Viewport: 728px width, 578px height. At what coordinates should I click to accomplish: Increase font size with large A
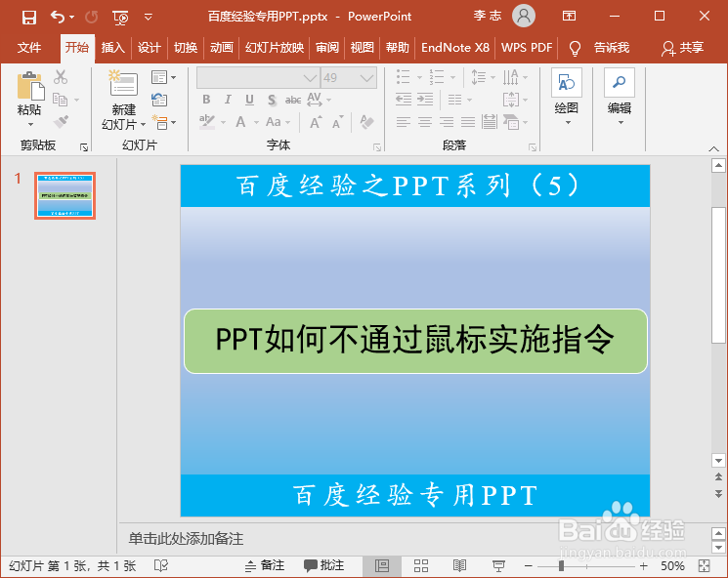pos(316,122)
